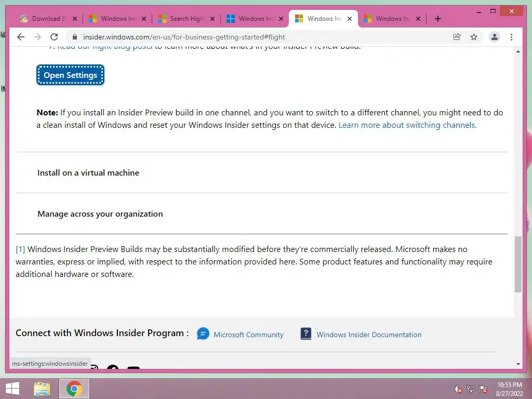Screen dimensions: 532x399
Task: Open the Chrome profile menu
Action: tap(495, 37)
